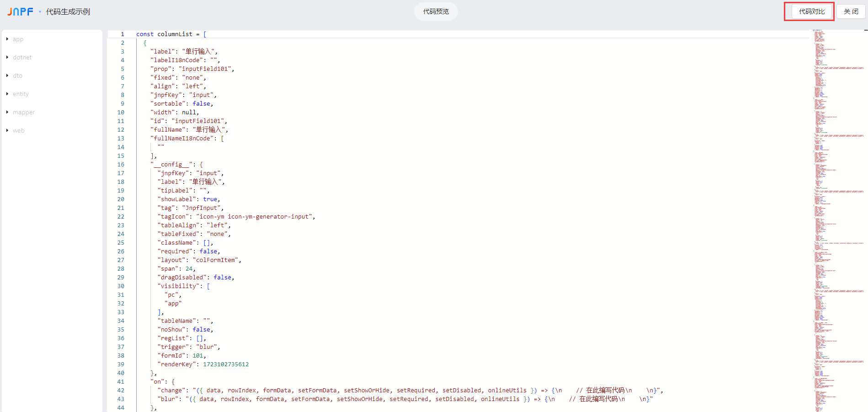Click the "prop": "inputField101" line

tap(192, 69)
